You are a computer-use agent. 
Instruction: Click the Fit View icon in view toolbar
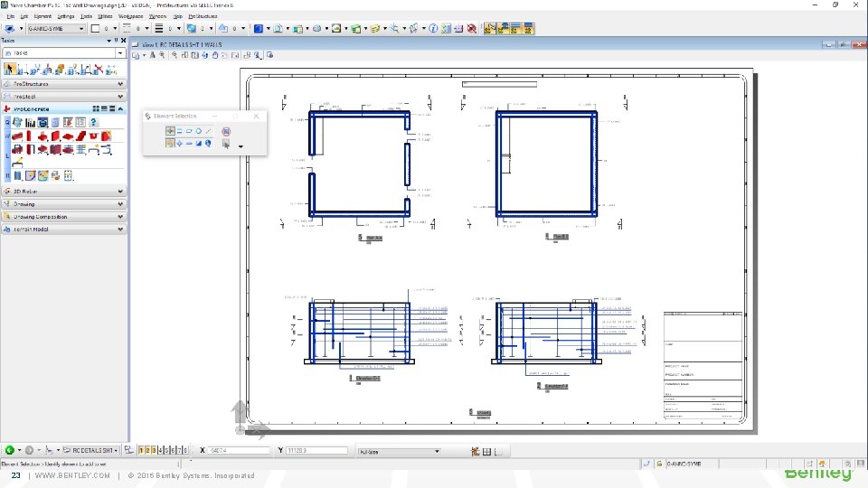(195, 55)
